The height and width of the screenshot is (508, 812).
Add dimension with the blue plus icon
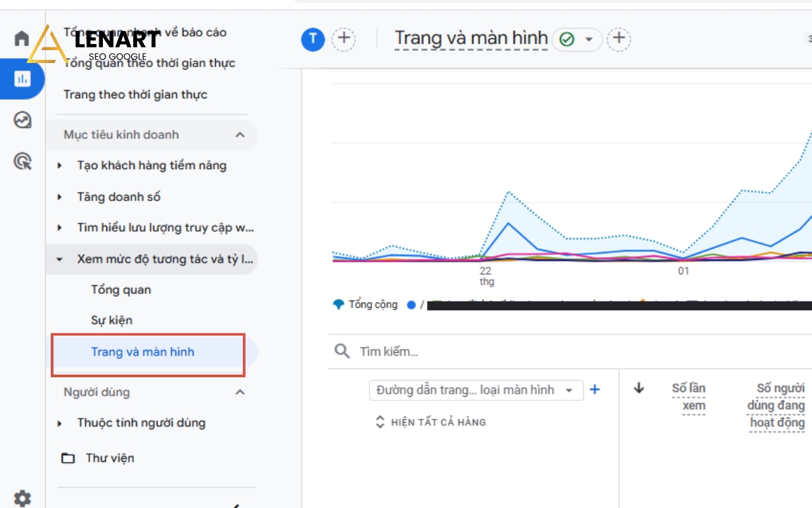pos(595,389)
